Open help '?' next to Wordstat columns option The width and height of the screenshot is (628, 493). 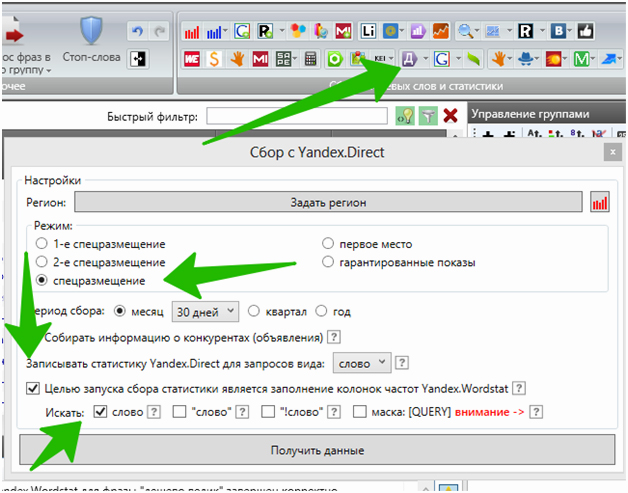coord(519,388)
